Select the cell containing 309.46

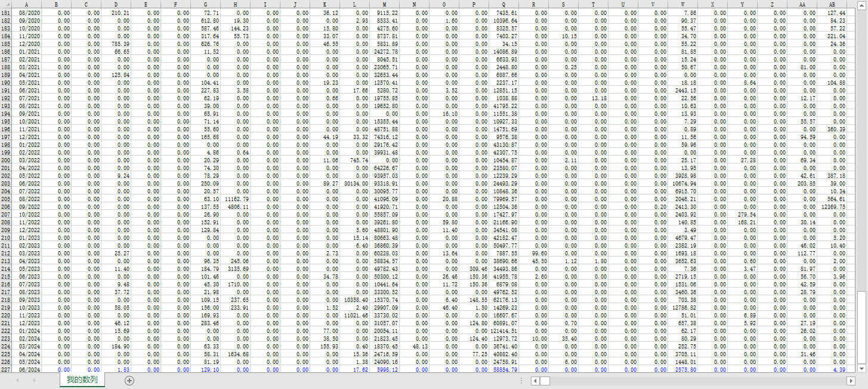coord(474,268)
